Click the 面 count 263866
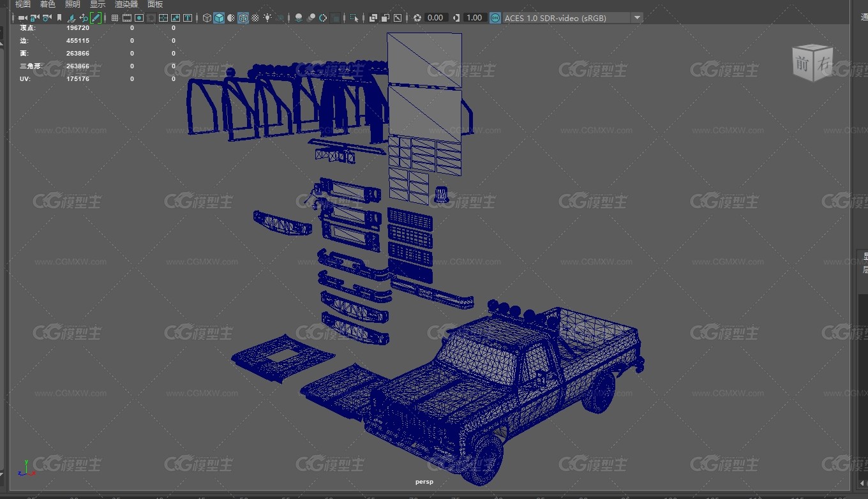Viewport: 868px width, 499px height. click(x=78, y=54)
